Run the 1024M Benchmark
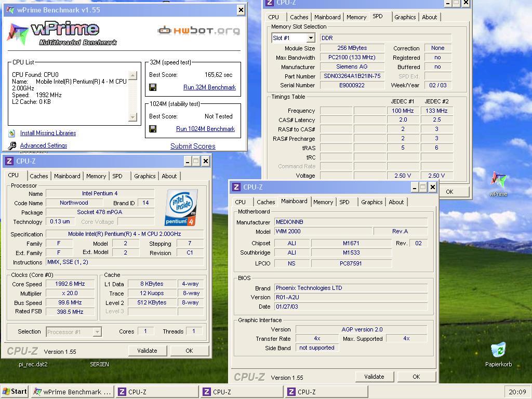 tap(205, 129)
